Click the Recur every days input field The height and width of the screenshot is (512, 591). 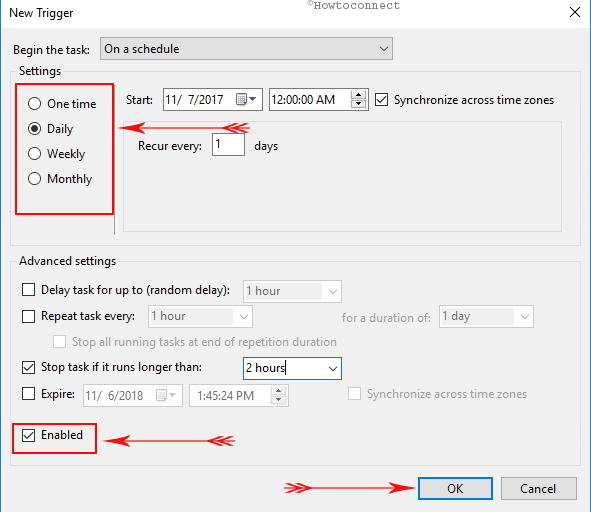228,144
